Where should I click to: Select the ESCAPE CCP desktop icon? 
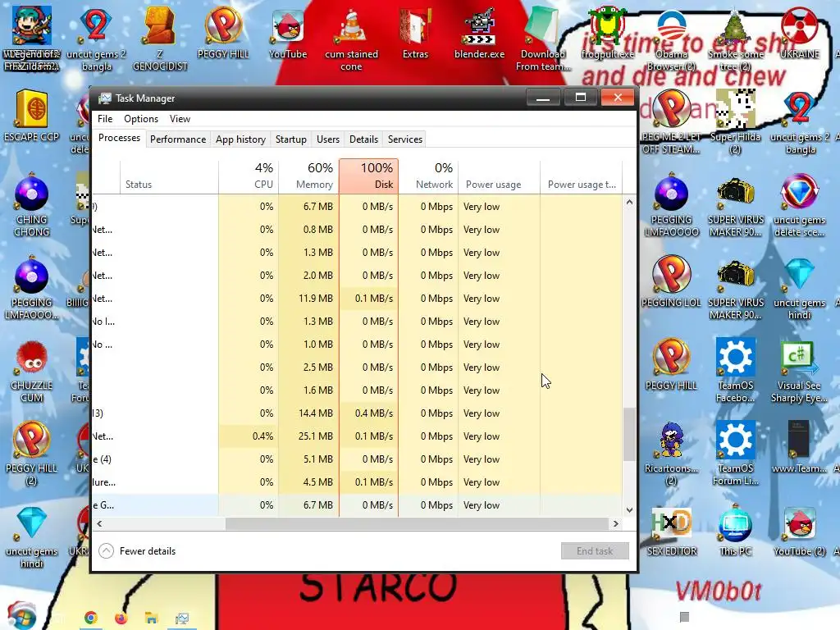tap(31, 116)
